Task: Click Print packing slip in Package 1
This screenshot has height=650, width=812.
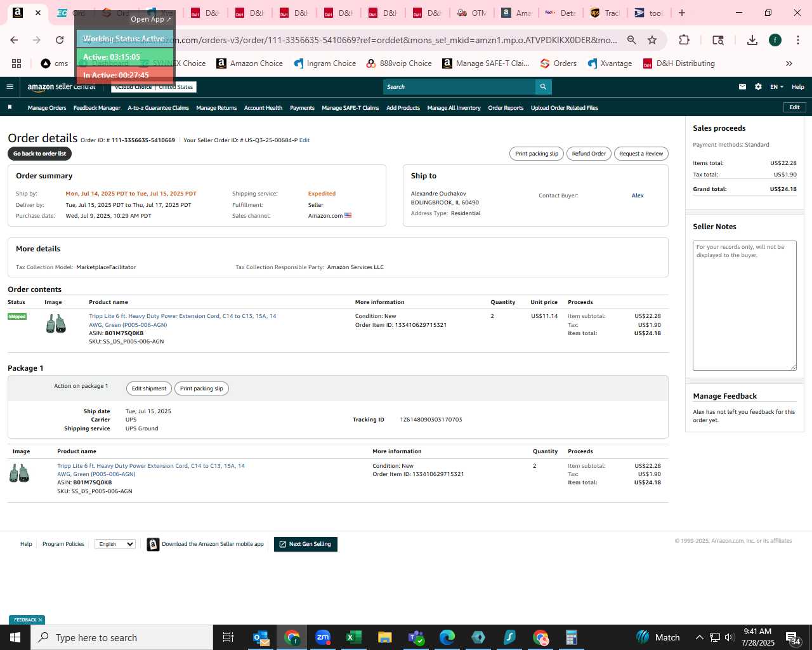Action: (201, 388)
